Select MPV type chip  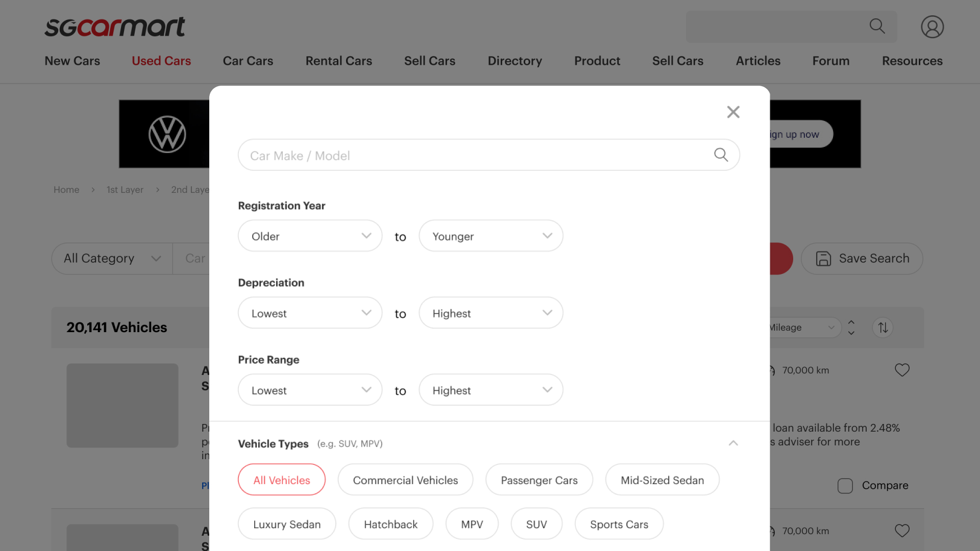[x=472, y=523]
